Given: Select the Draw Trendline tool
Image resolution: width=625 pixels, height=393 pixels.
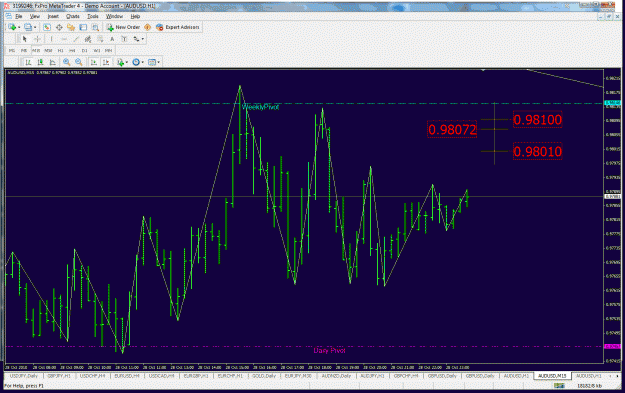Looking at the screenshot, I should click(x=76, y=39).
